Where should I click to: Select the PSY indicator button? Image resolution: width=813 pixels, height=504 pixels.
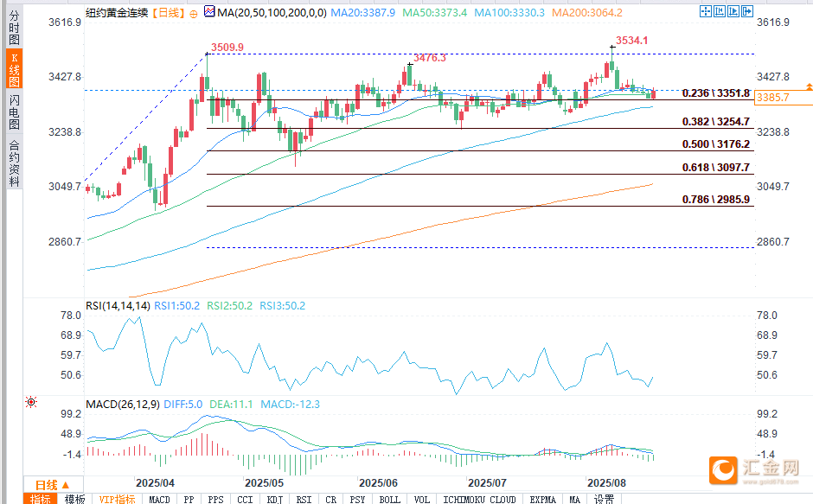click(x=357, y=499)
